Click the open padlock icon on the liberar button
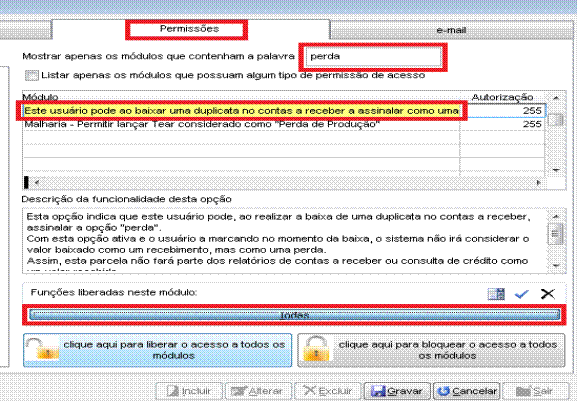This screenshot has width=578, height=402. pos(42,349)
